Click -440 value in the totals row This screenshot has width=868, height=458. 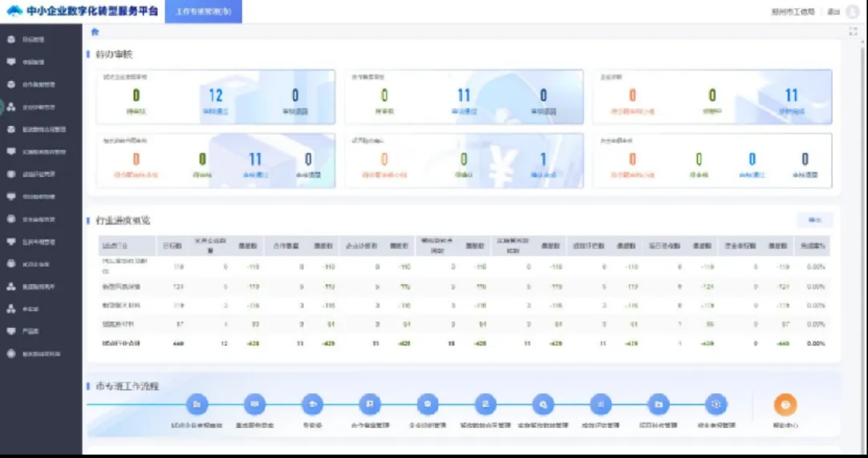pyautogui.click(x=783, y=343)
